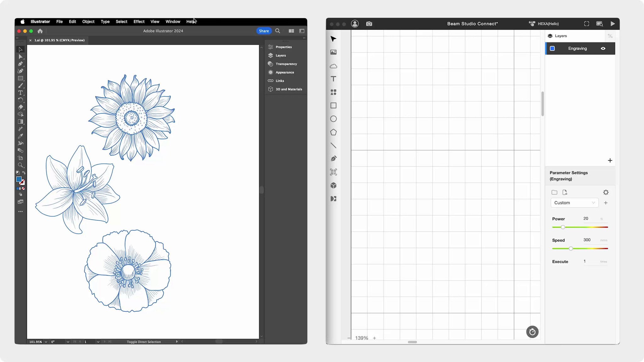Screen dimensions: 644x362
Task: Click the Engraving layer color box
Action: (x=552, y=48)
